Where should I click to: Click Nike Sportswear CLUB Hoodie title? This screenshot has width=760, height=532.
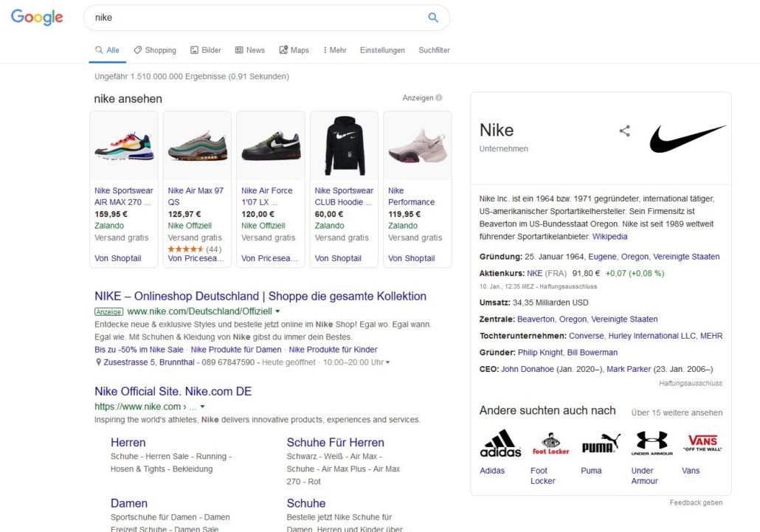pyautogui.click(x=344, y=196)
